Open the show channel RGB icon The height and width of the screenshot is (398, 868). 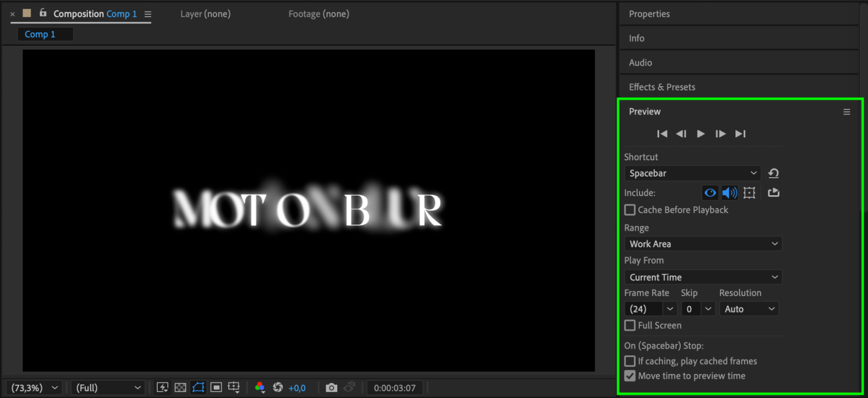click(260, 388)
